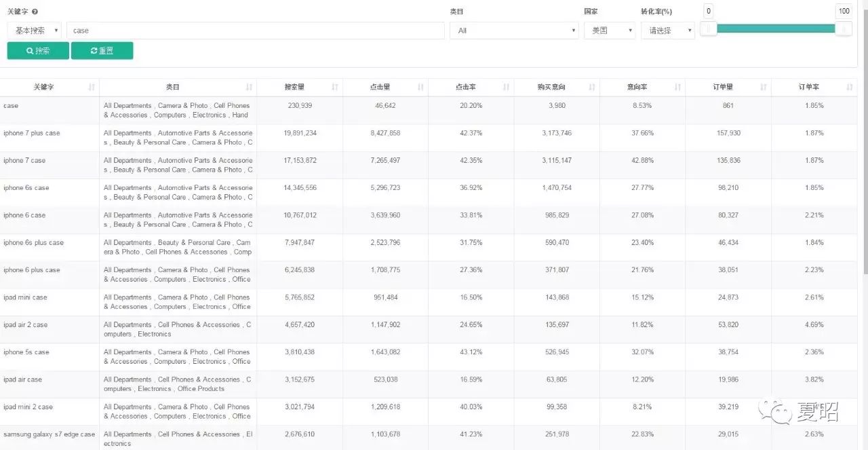Click search volume value 19,891,234
Image resolution: width=868 pixels, height=450 pixels.
[x=300, y=133]
